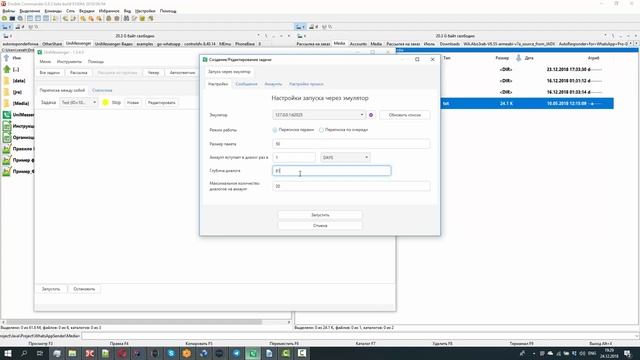This screenshot has width=640, height=360.
Task: Click the 'Удалить F8' function key button
Action: [x=442, y=344]
